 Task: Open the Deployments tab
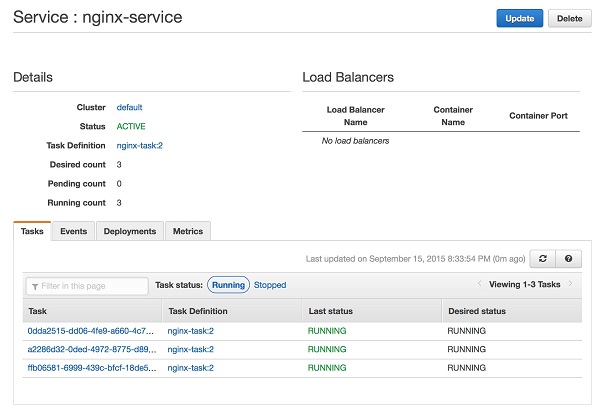[130, 231]
